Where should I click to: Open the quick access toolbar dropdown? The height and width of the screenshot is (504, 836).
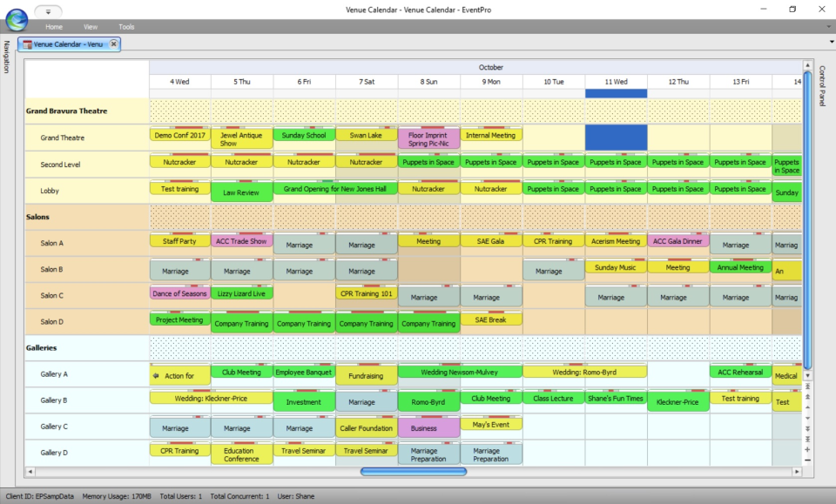coord(48,11)
